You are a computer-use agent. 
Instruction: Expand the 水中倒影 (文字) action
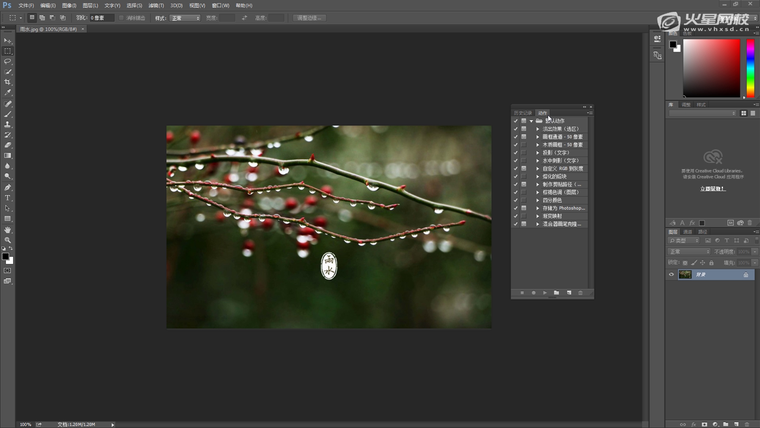(x=537, y=160)
